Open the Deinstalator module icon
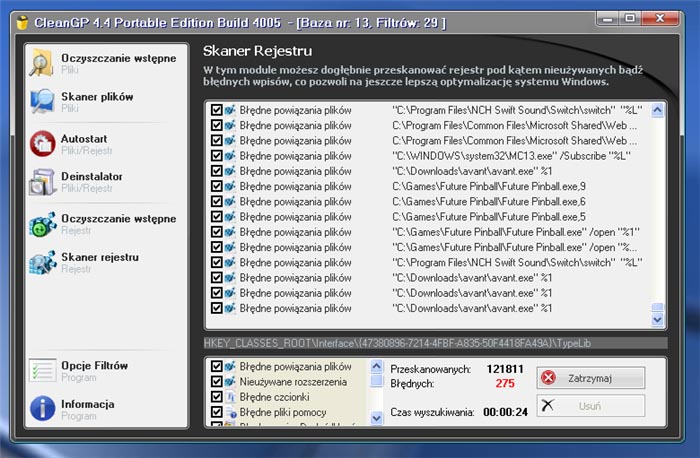700x458 pixels. 42,182
